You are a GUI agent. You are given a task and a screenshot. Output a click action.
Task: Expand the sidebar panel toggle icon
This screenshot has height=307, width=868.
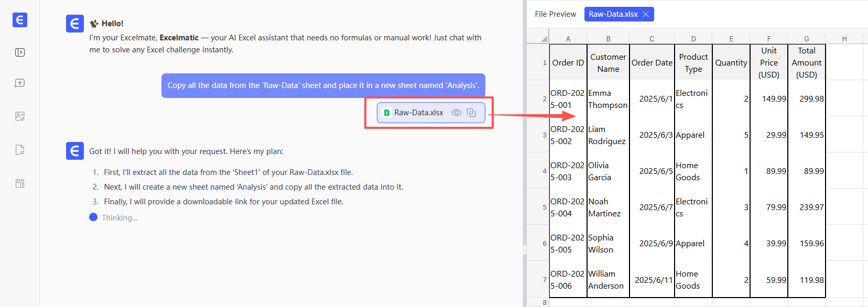(20, 52)
